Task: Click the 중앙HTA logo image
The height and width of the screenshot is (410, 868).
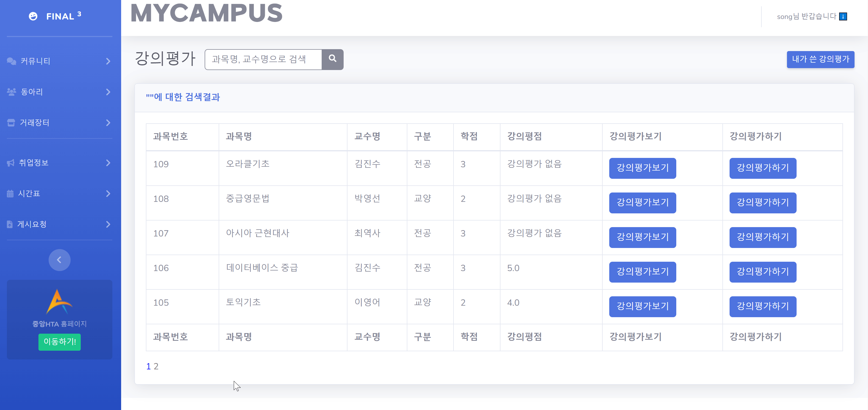Action: tap(59, 302)
